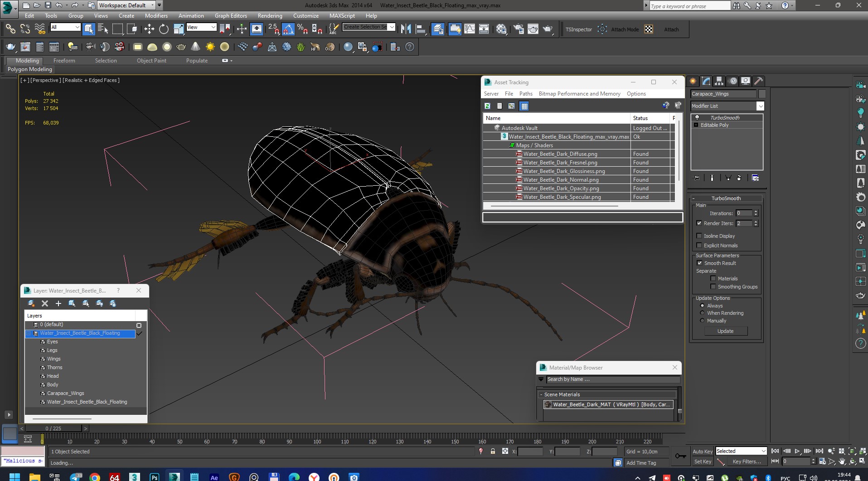Add a new layer with plus icon
This screenshot has height=481, width=868.
pyautogui.click(x=58, y=303)
